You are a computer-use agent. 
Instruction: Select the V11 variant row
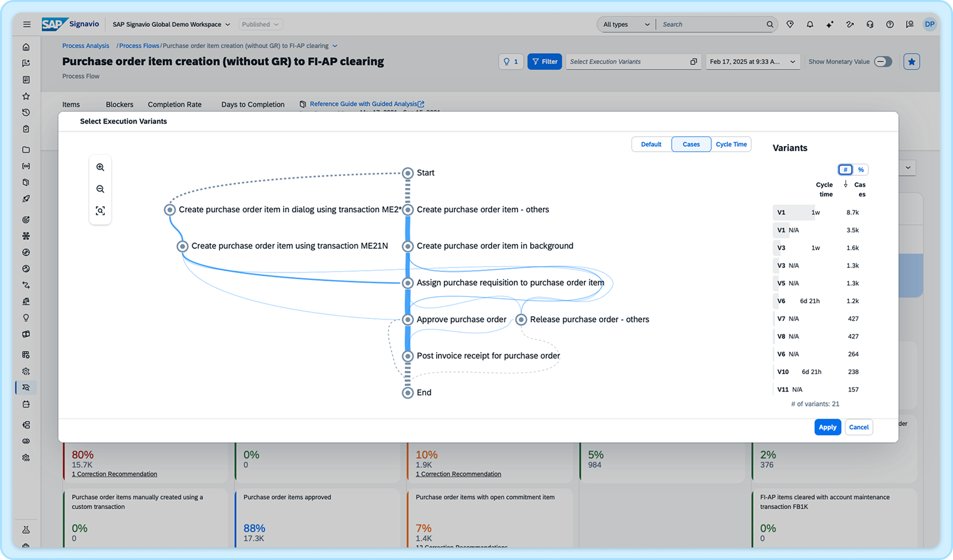pos(821,390)
